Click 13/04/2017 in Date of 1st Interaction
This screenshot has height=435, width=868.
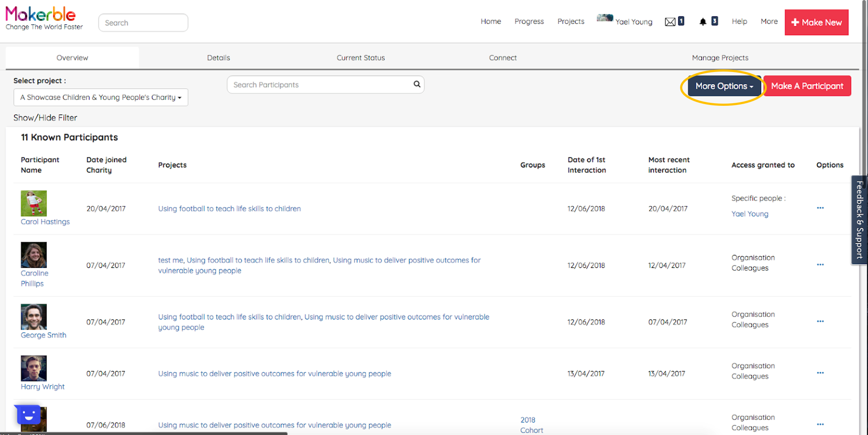586,373
